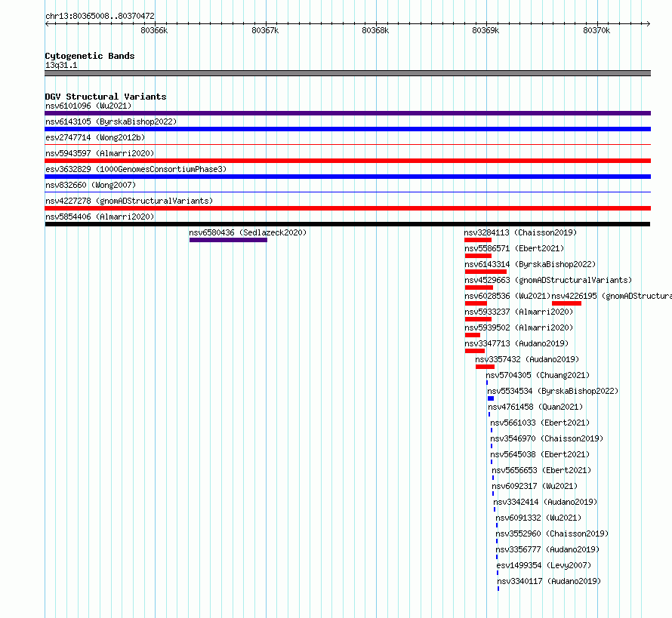The width and height of the screenshot is (672, 618).
Task: Open nsv3552960 (Chaisson2019) label
Action: (x=552, y=533)
